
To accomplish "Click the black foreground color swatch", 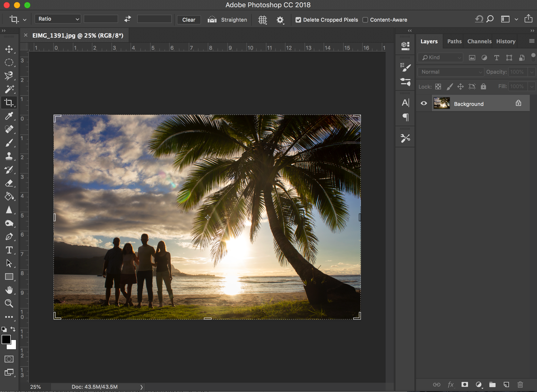I will tap(6, 339).
